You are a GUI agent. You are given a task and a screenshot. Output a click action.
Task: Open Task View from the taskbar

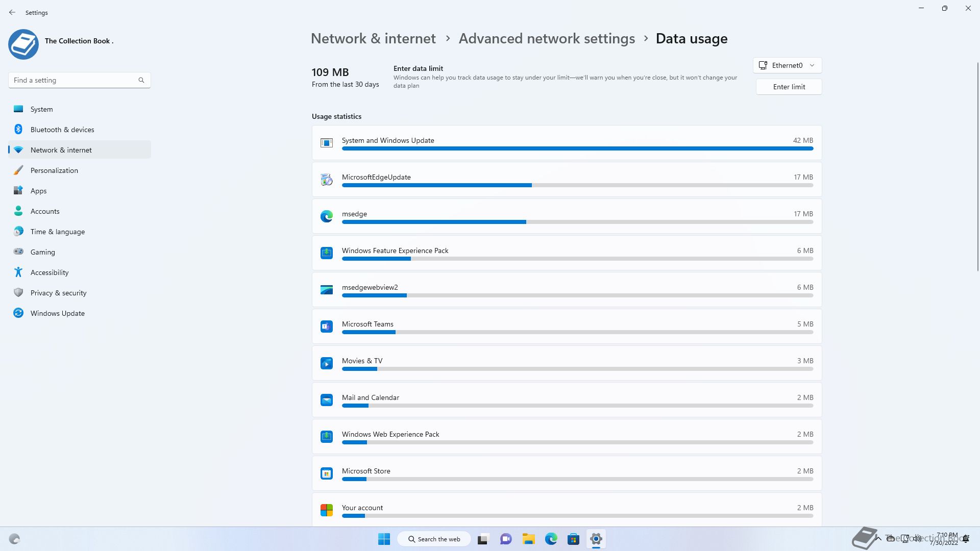pyautogui.click(x=483, y=539)
